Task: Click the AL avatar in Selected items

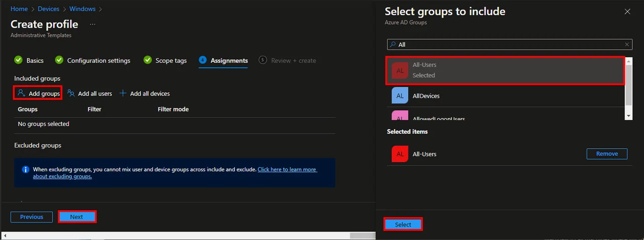Action: pos(399,154)
